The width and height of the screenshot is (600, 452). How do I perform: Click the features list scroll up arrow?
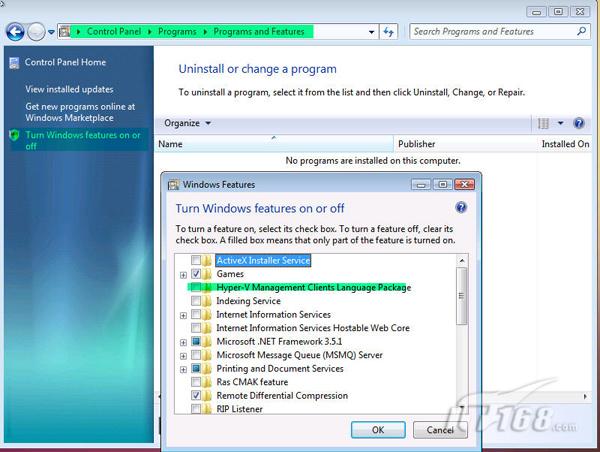[x=462, y=261]
